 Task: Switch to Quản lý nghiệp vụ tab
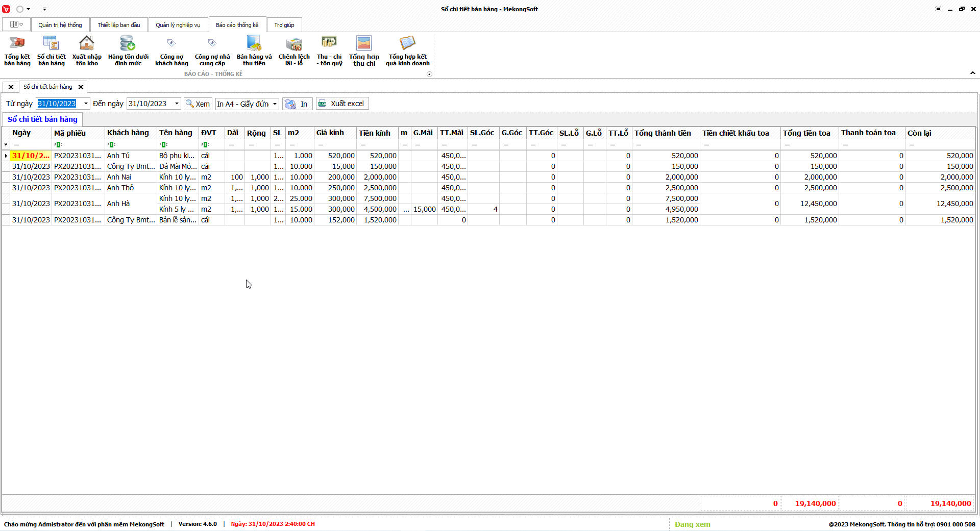[x=178, y=25]
